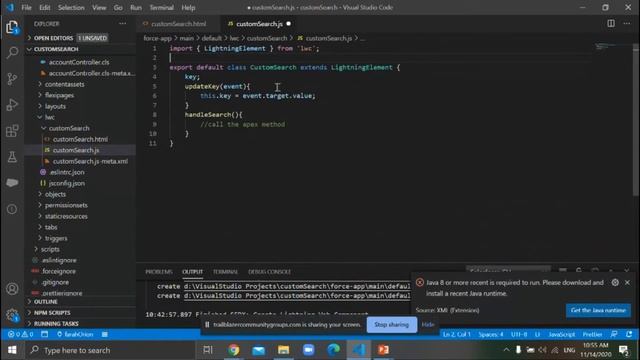
Task: Expand the triggers folder
Action: coord(56,238)
